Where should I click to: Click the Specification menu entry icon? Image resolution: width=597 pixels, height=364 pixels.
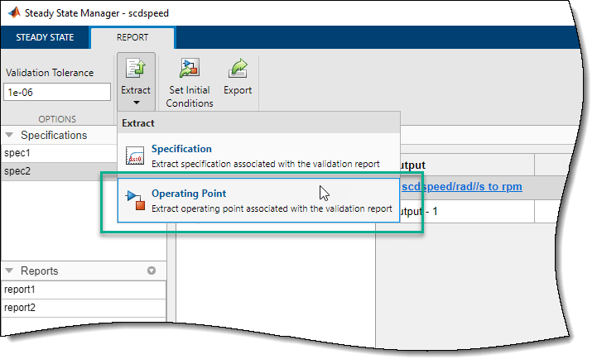135,156
